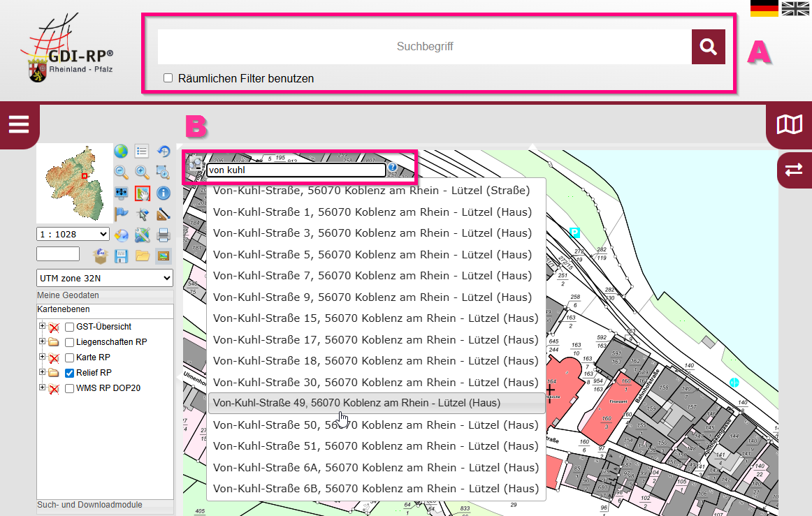
Task: Click the dark red search button
Action: tap(708, 47)
